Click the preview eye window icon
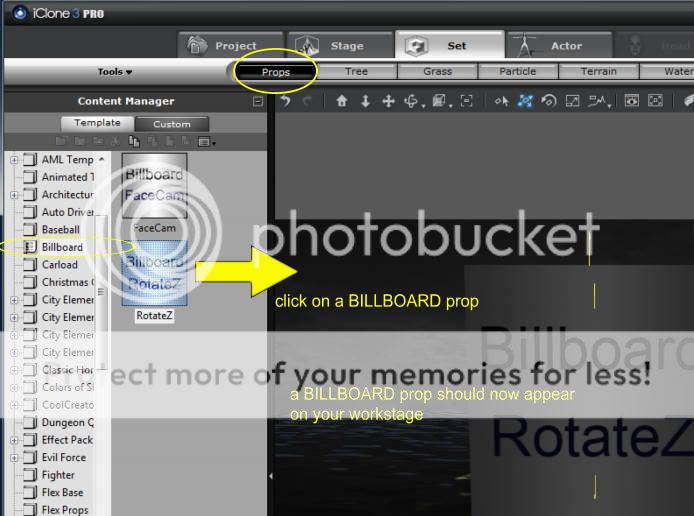This screenshot has width=694, height=516. (x=632, y=101)
